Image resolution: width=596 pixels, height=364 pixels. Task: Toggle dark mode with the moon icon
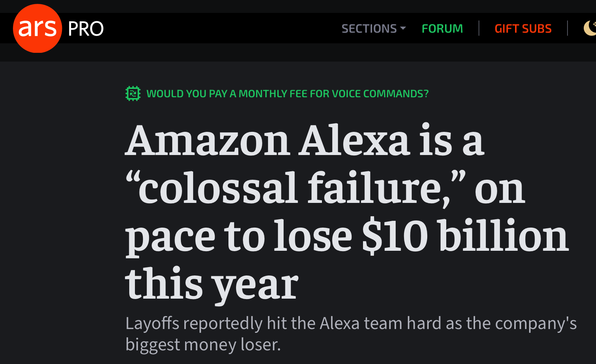[x=589, y=28]
